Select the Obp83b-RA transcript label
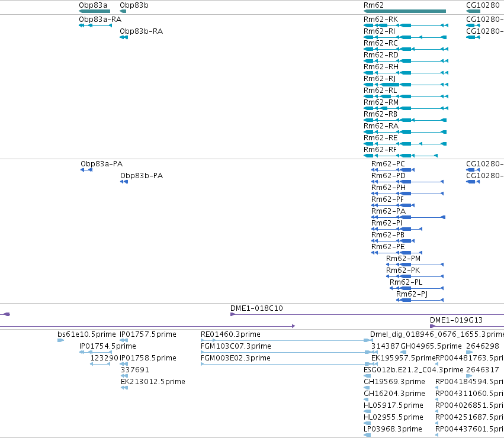The height and width of the screenshot is (438, 504). pos(141,31)
